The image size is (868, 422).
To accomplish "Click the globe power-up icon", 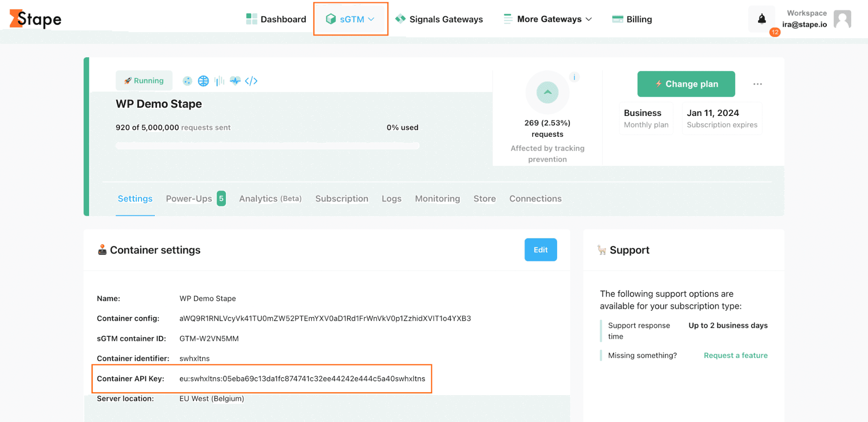I will pyautogui.click(x=203, y=81).
